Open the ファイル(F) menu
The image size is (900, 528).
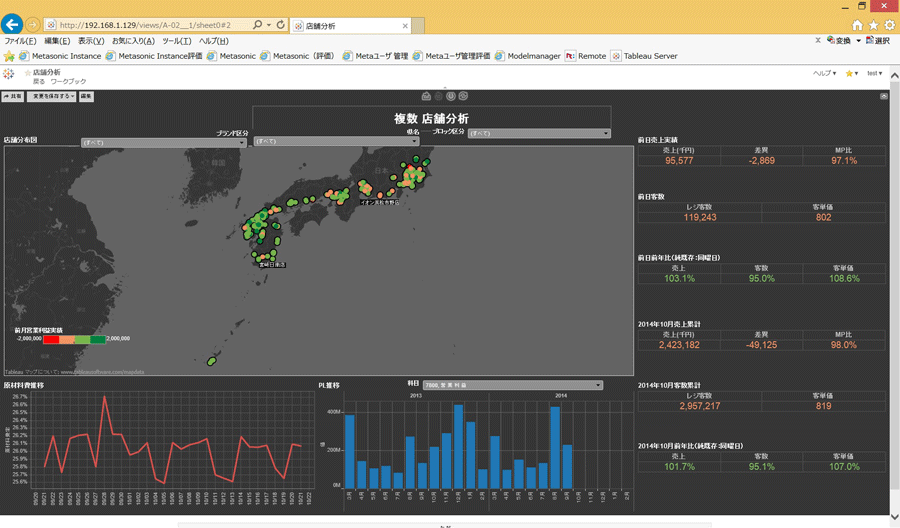20,41
